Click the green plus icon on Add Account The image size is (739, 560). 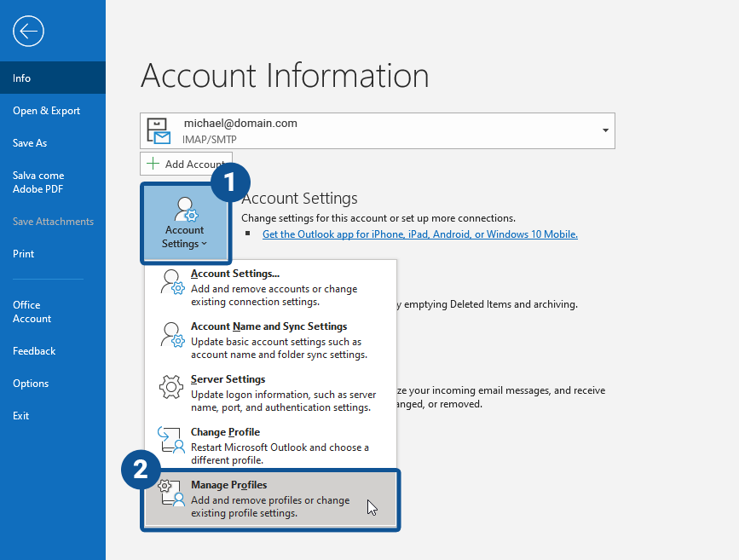pos(153,164)
